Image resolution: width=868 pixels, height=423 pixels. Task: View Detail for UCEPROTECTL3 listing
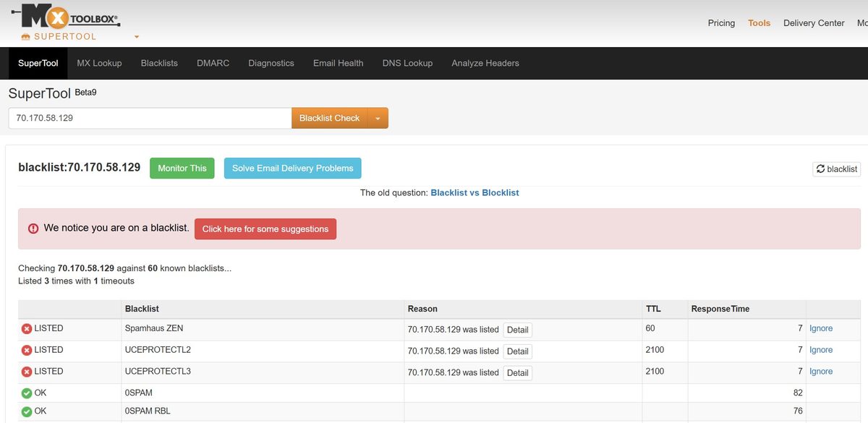coord(517,373)
